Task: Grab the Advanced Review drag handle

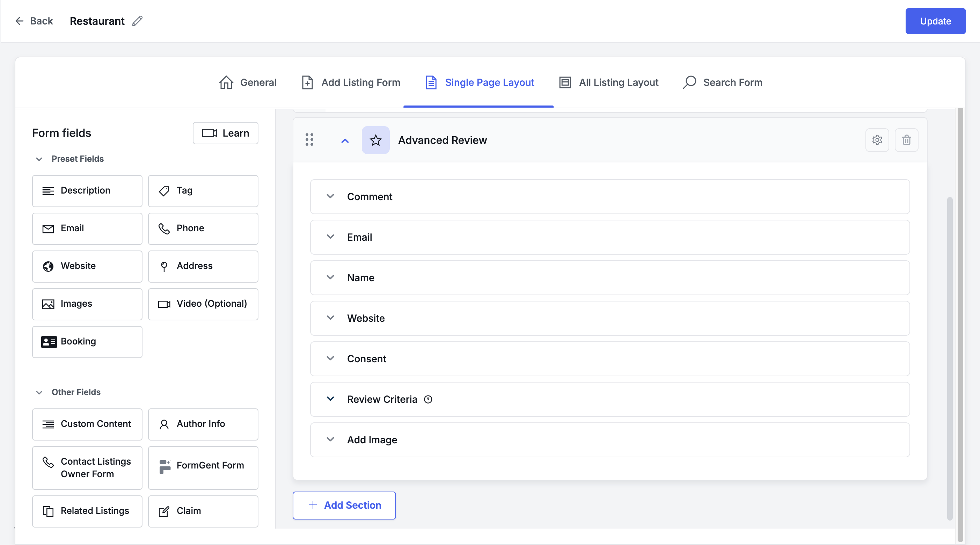Action: tap(309, 140)
